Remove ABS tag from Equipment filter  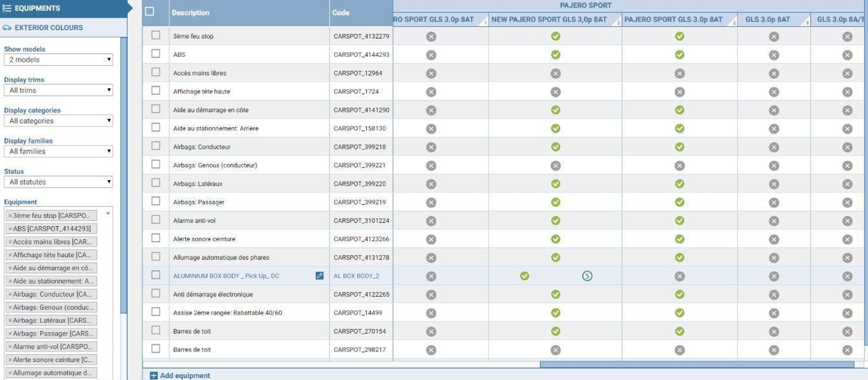(x=10, y=229)
